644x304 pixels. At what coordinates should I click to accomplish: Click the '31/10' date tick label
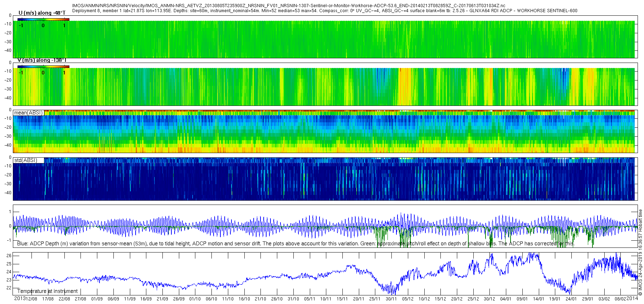pos(293,299)
